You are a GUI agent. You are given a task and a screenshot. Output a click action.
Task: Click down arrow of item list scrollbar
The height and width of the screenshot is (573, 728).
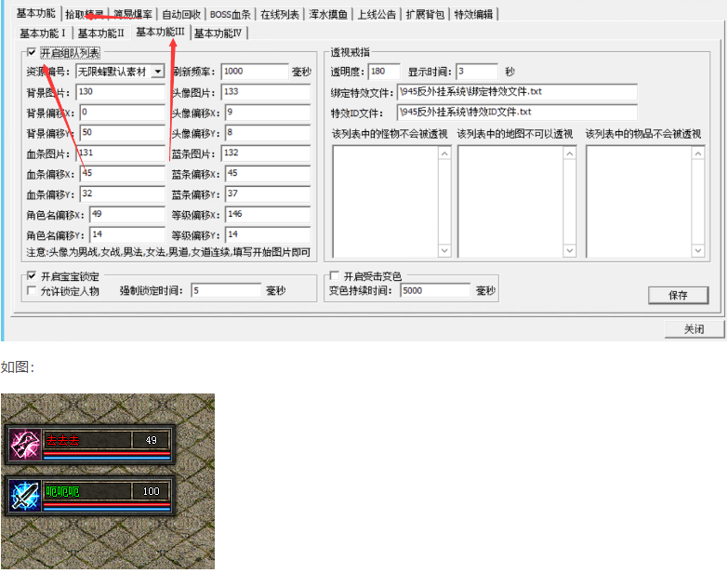pos(697,251)
